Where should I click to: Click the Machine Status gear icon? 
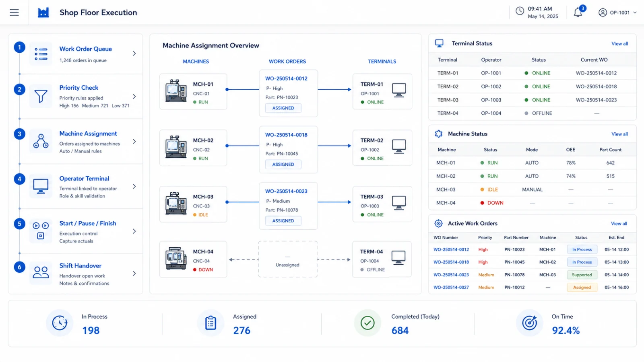pos(439,134)
